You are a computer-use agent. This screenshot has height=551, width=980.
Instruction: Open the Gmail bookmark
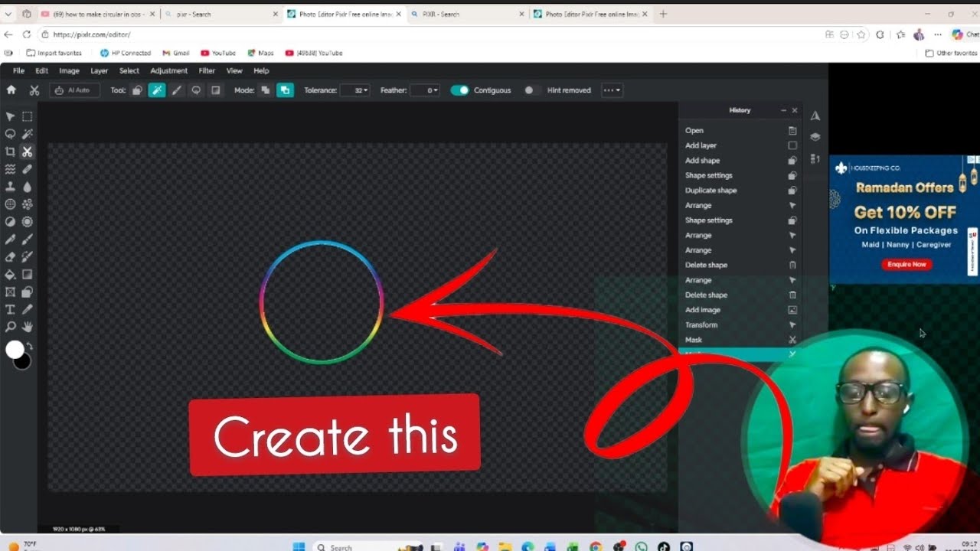(x=175, y=53)
